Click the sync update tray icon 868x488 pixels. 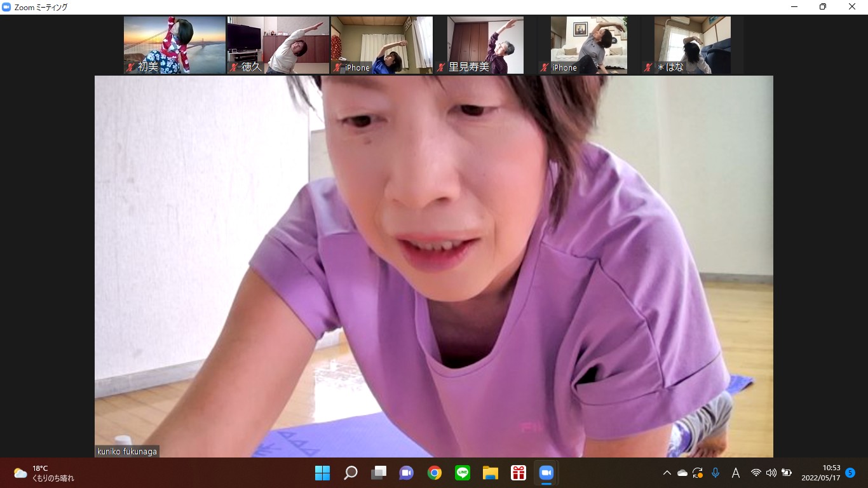(698, 473)
